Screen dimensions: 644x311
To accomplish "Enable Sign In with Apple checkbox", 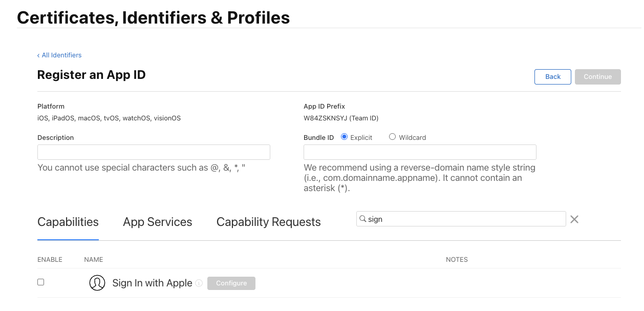I will (41, 282).
